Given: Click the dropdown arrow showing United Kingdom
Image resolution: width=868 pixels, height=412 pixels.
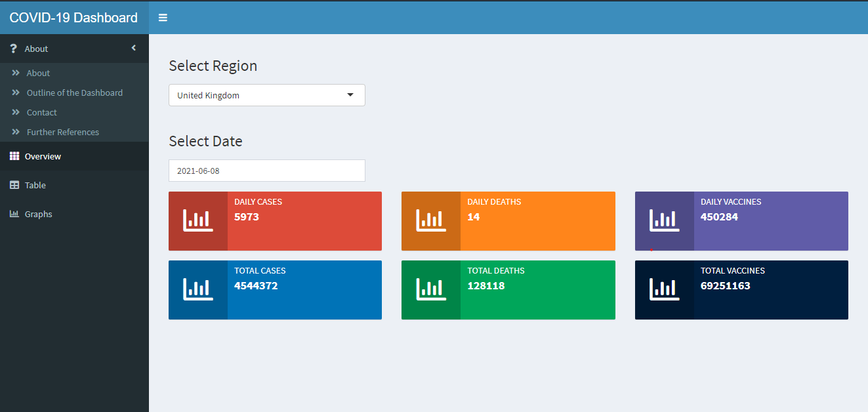Looking at the screenshot, I should click(350, 94).
